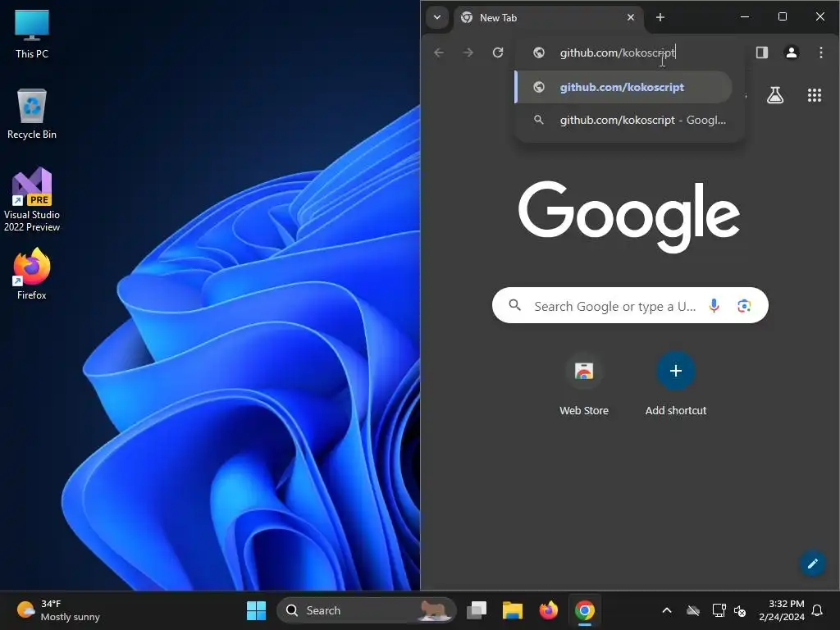The width and height of the screenshot is (840, 630).
Task: Click the Google logo
Action: (629, 217)
